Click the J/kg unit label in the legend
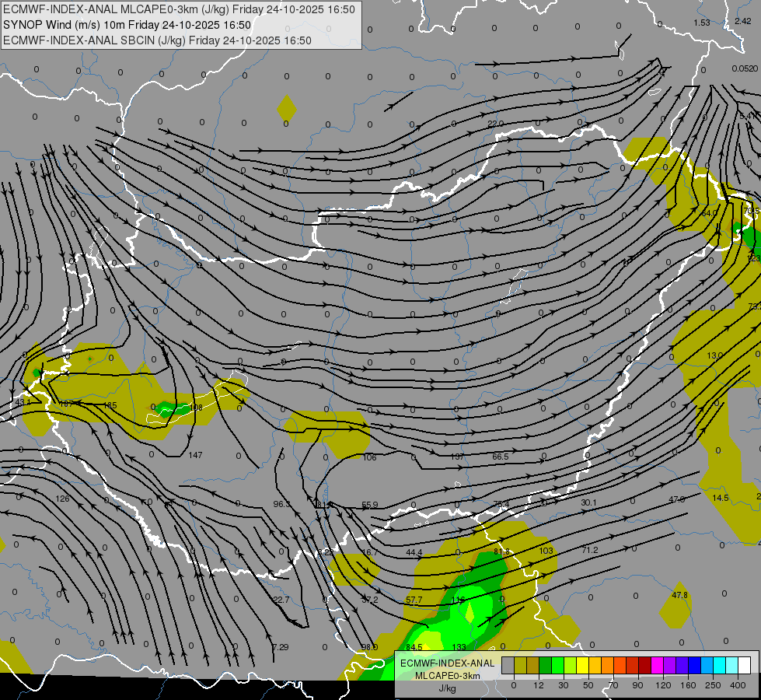 pyautogui.click(x=447, y=688)
